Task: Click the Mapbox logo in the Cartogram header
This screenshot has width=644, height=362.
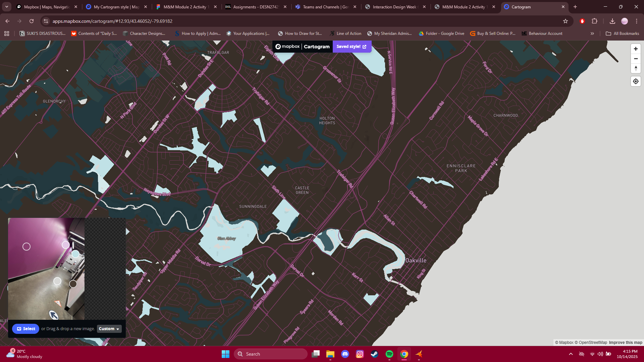Action: (288, 47)
